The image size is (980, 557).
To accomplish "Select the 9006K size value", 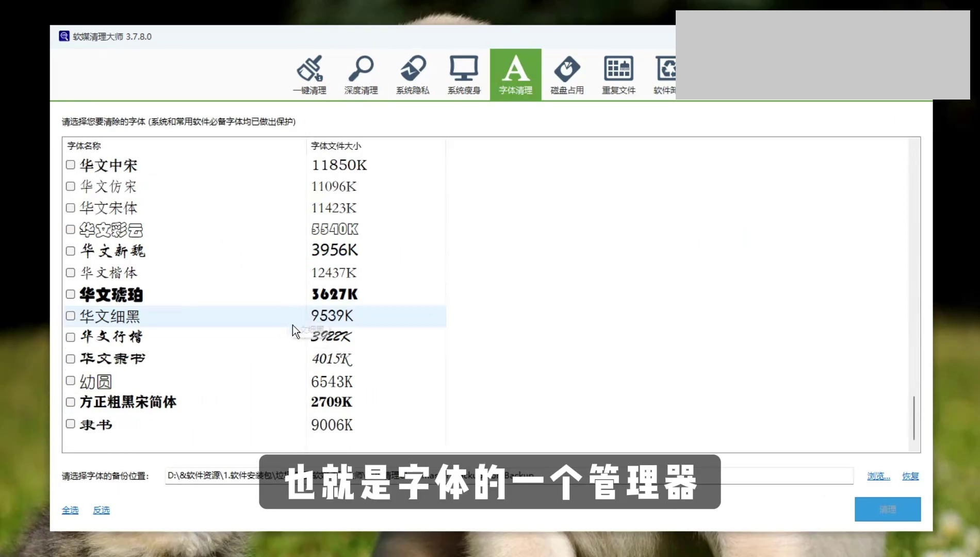I will tap(332, 425).
